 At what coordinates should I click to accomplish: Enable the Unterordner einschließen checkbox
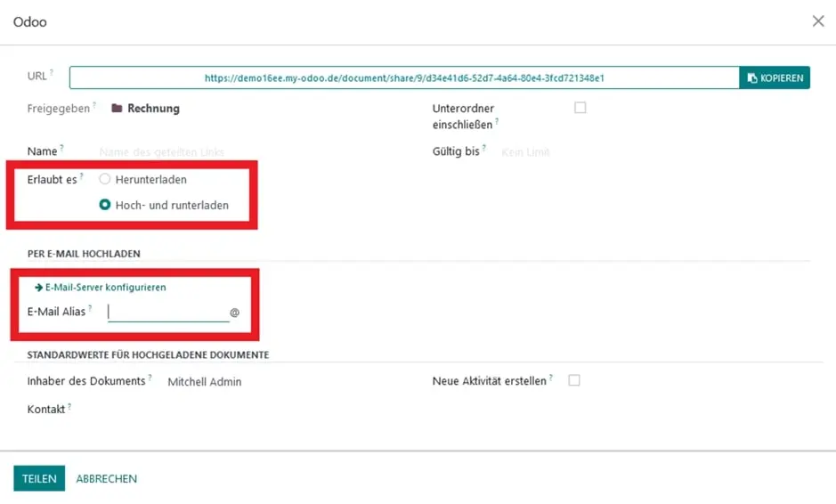[x=580, y=108]
